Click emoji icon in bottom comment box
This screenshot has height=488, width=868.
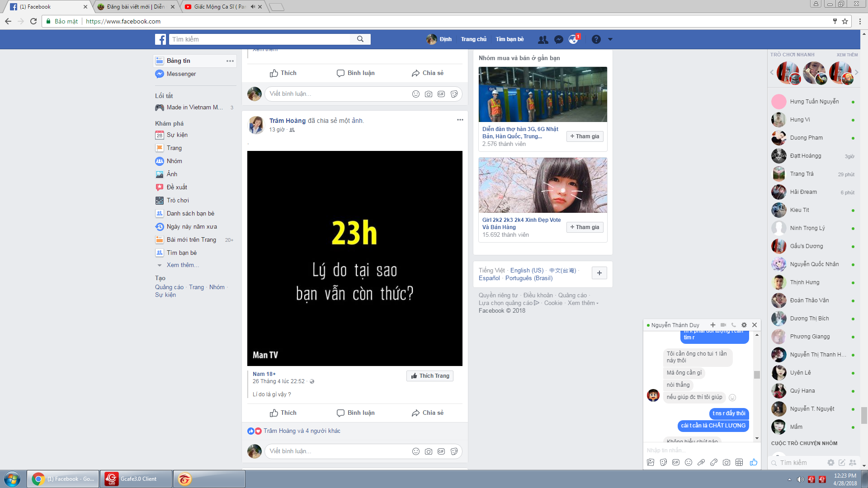pos(416,451)
